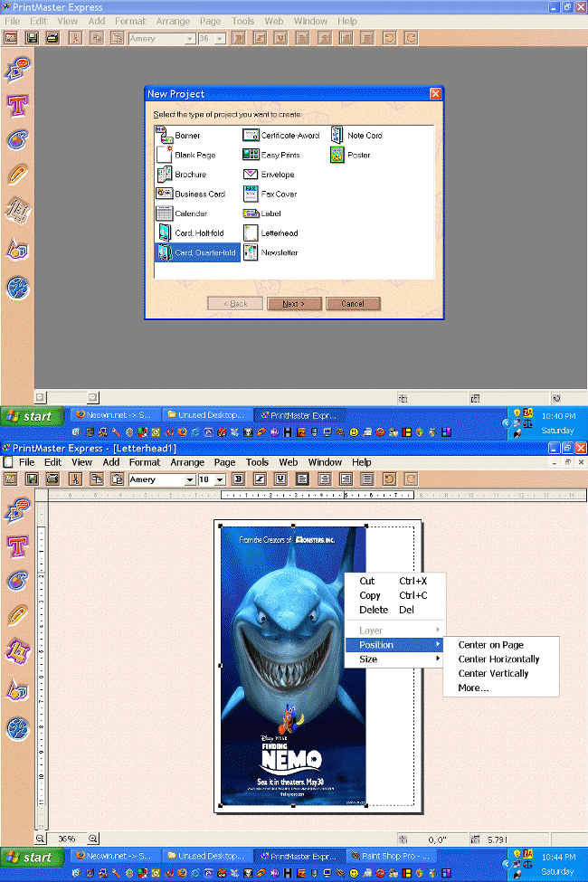Click Cancel in New Project dialog
588x882 pixels.
pos(353,304)
